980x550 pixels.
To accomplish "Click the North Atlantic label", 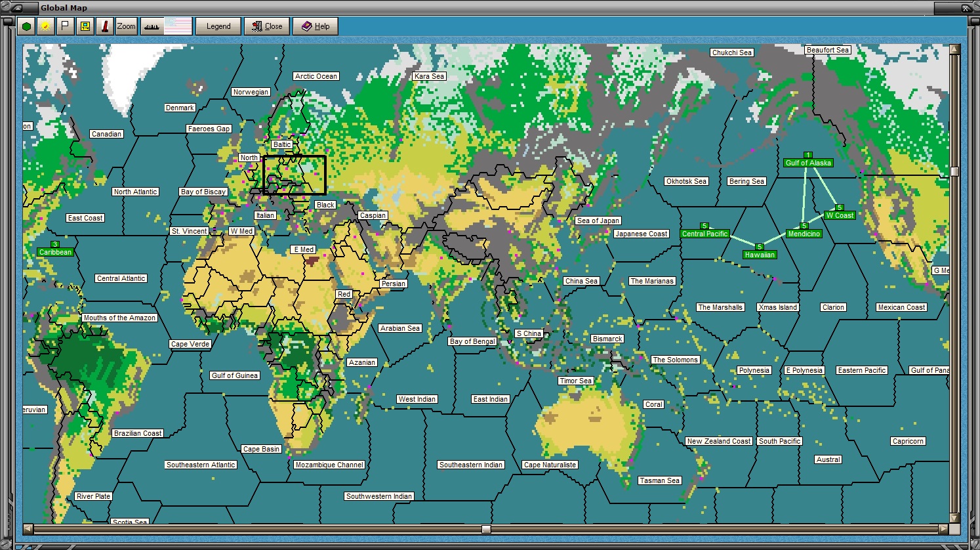I will coord(135,192).
